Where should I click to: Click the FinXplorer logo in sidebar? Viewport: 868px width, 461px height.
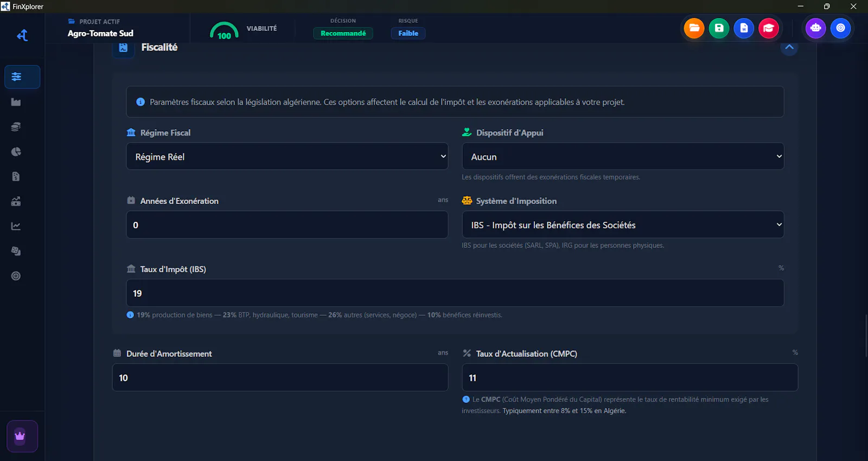pyautogui.click(x=22, y=35)
